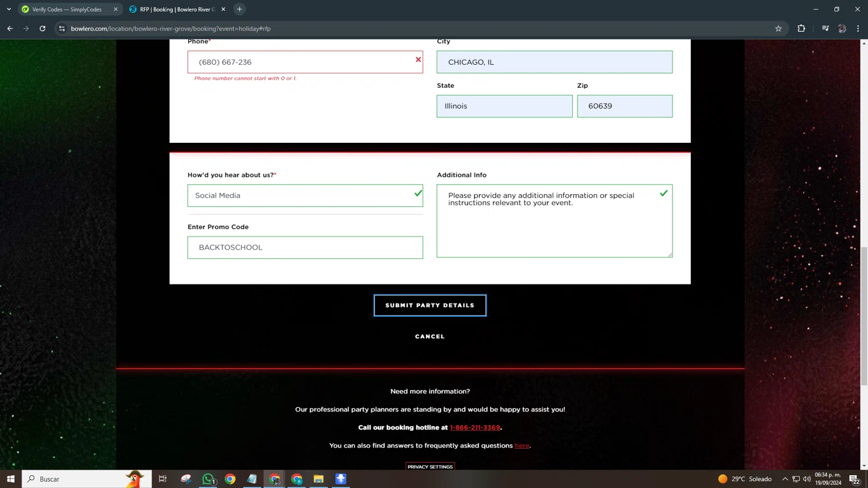Open Chrome's three-dot menu
This screenshot has width=868, height=488.
coord(858,28)
